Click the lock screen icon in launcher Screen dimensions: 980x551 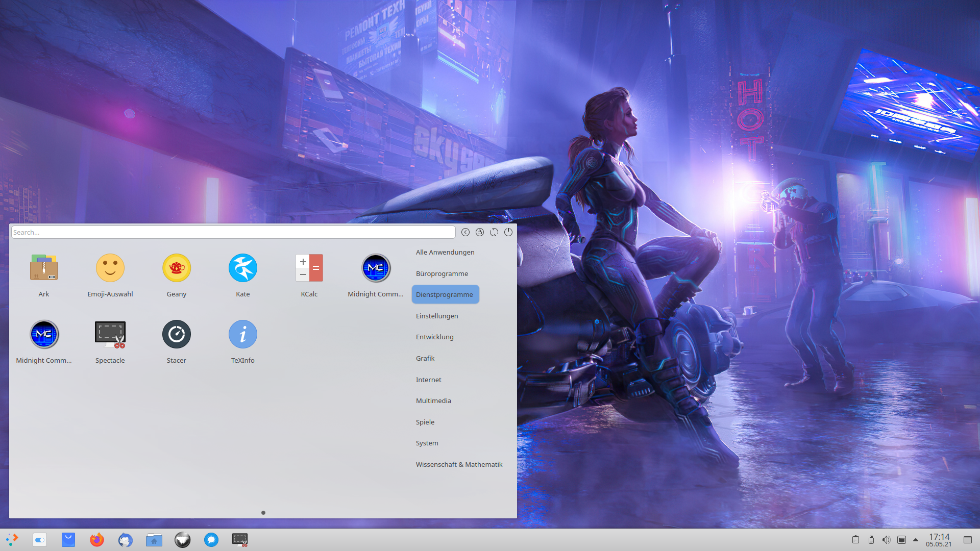(480, 232)
